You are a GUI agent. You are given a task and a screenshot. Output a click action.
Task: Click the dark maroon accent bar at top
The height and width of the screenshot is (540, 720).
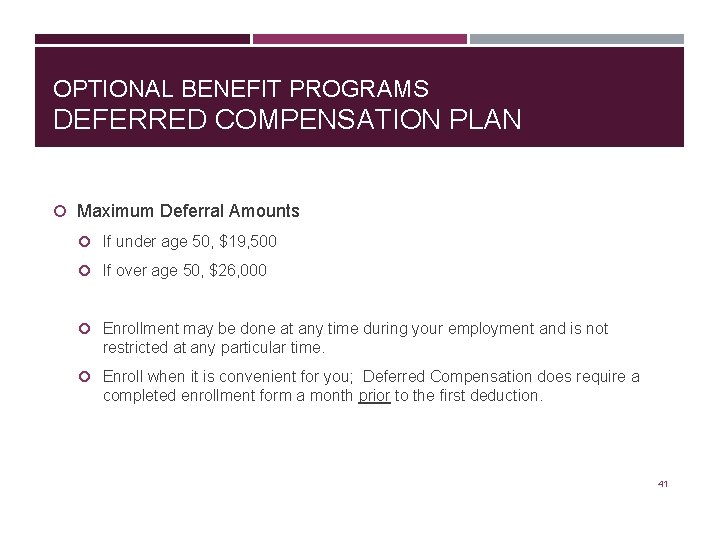[142, 40]
